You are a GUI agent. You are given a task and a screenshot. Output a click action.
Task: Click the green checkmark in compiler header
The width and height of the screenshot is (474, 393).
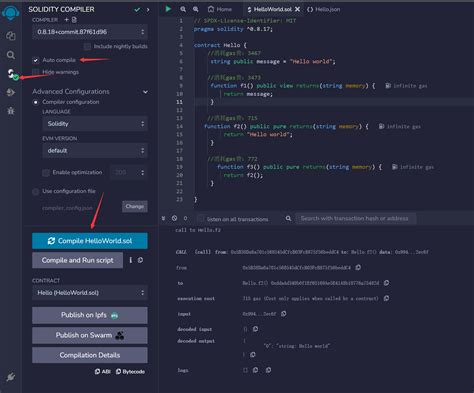pos(137,10)
